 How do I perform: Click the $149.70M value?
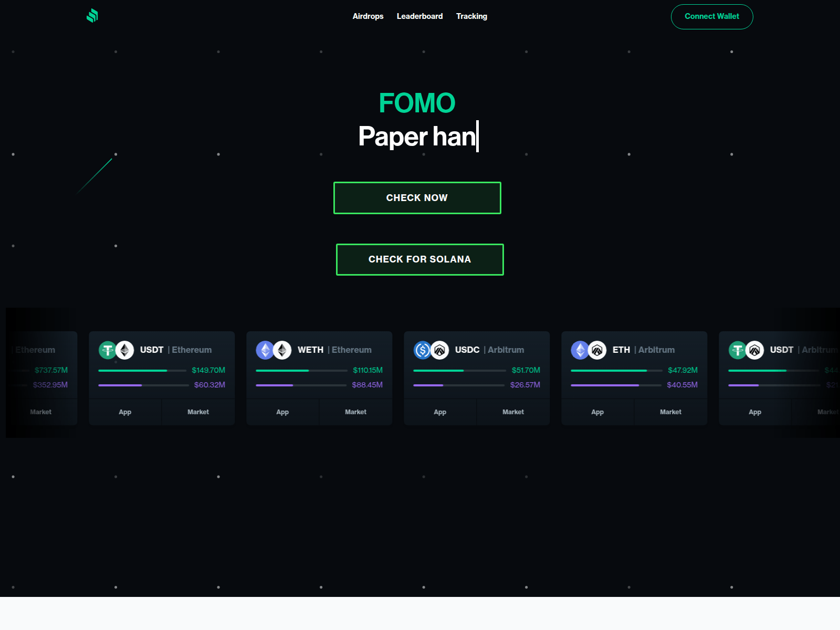click(x=208, y=370)
